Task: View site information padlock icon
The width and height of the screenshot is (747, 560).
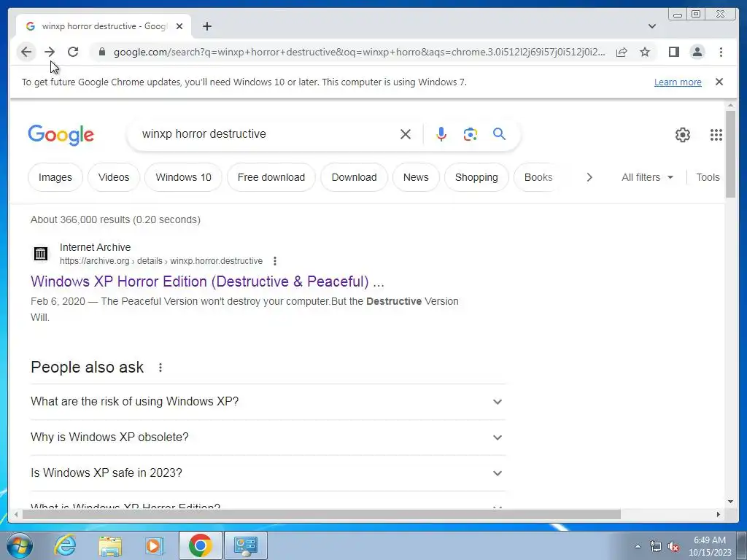Action: (101, 52)
